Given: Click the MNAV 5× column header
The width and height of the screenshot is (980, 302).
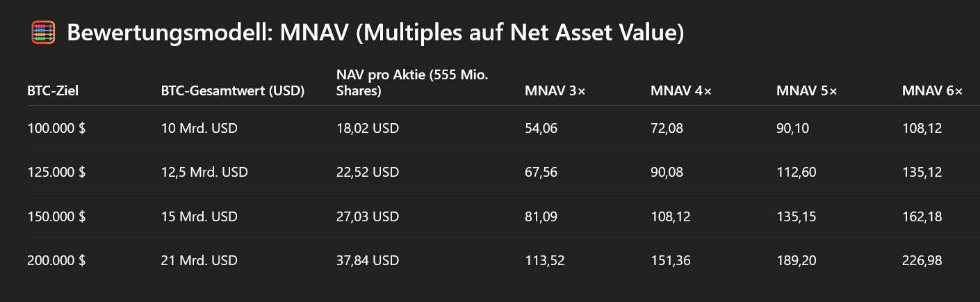Looking at the screenshot, I should [x=807, y=90].
